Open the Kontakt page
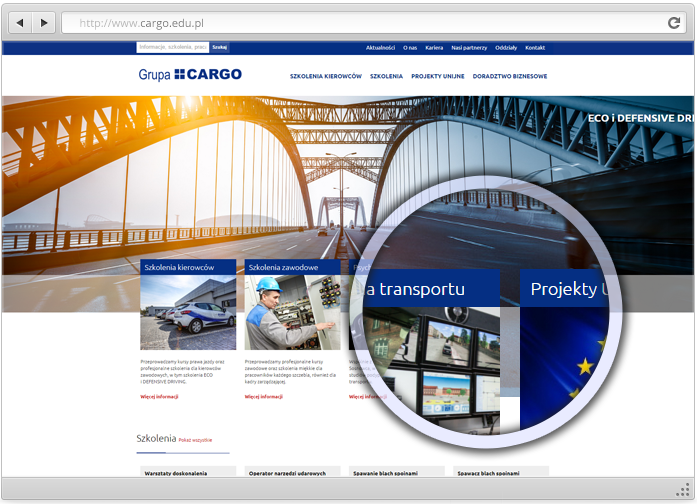Image resolution: width=700 pixels, height=504 pixels. pos(535,48)
